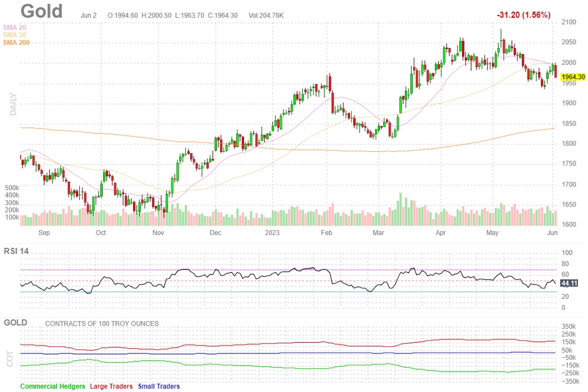This screenshot has width=588, height=392.
Task: Click the Nov month label on time axis
Action: 158,233
